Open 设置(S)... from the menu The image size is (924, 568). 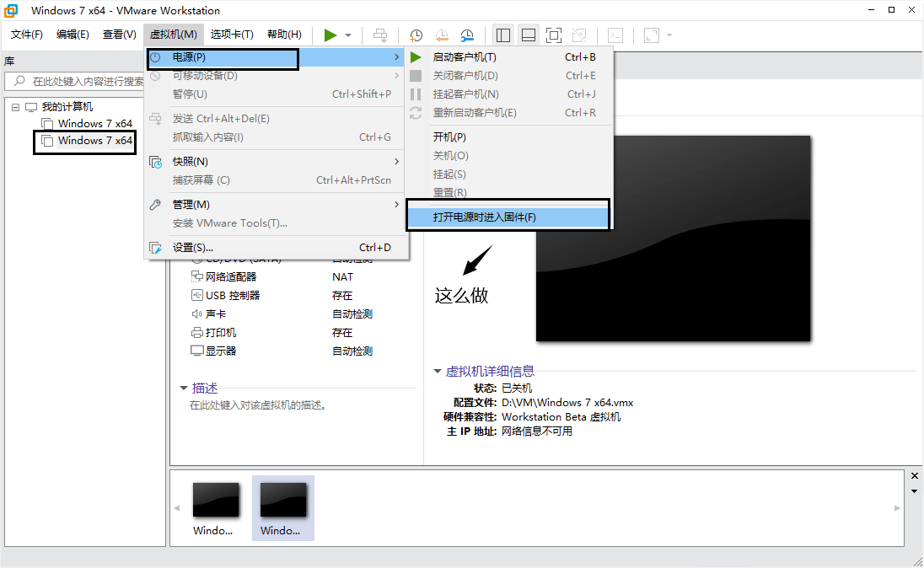(x=275, y=248)
